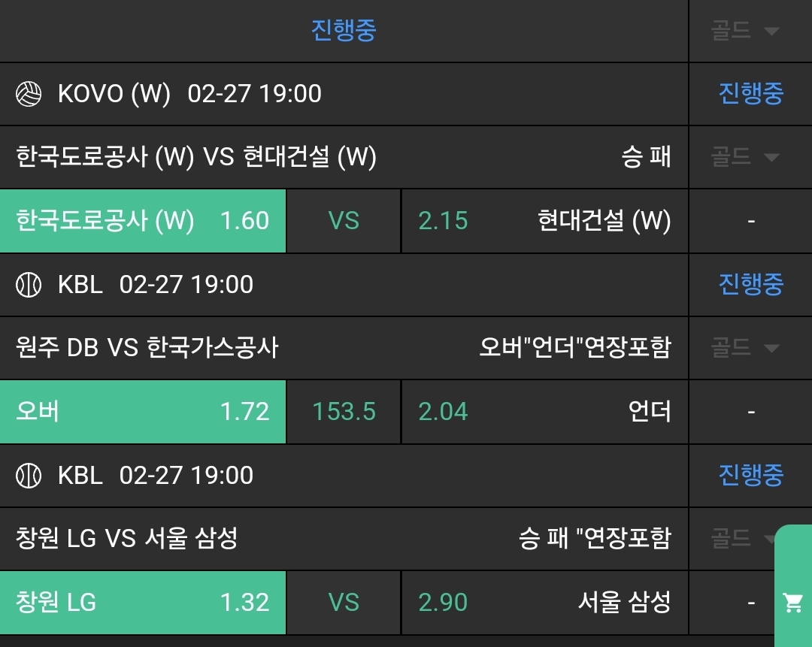Click 진행중 status on 원주 DB league row
Image resolution: width=812 pixels, height=647 pixels.
pos(750,285)
